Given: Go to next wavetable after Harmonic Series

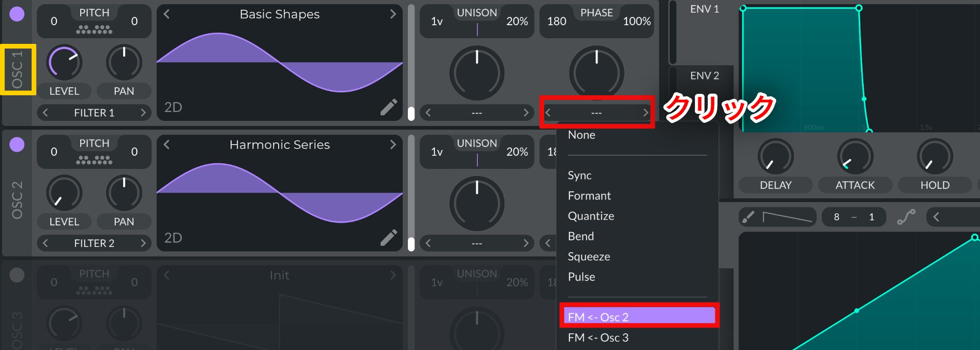Looking at the screenshot, I should [x=393, y=145].
